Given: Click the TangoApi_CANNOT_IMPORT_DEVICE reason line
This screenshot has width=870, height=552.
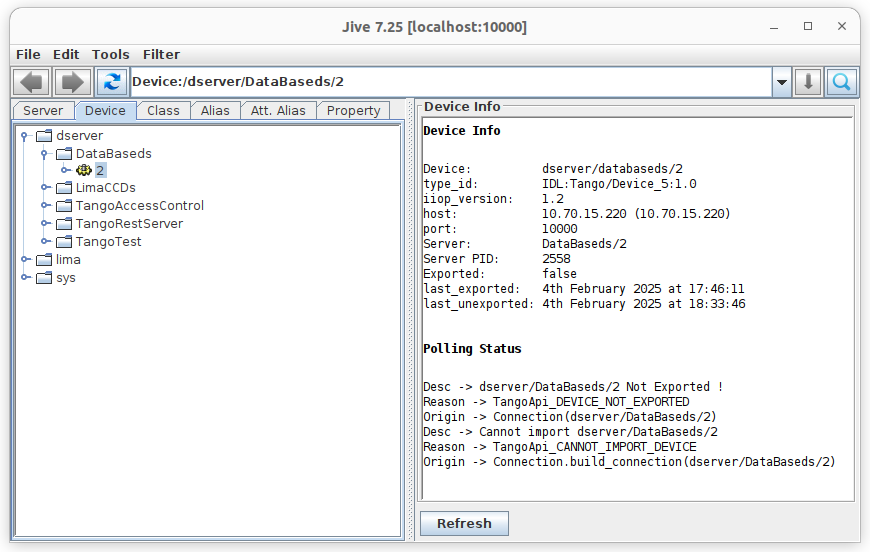Looking at the screenshot, I should tap(559, 447).
